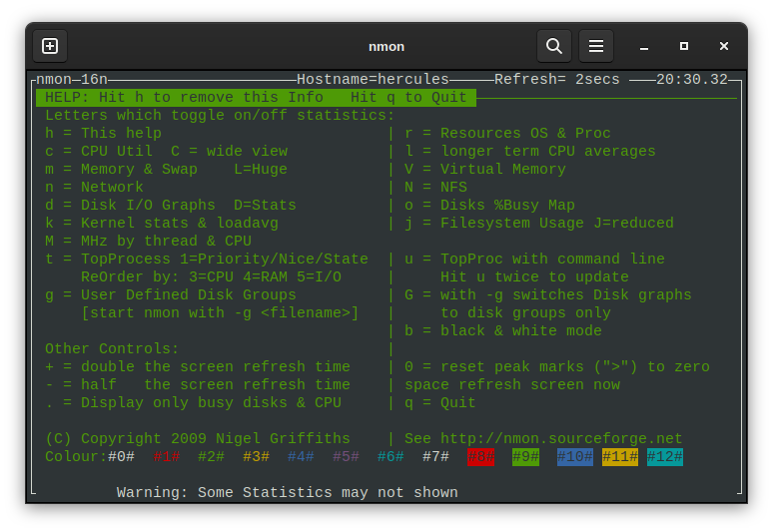Click the yellow #3# colour sample
This screenshot has height=532, width=773.
pos(256,456)
